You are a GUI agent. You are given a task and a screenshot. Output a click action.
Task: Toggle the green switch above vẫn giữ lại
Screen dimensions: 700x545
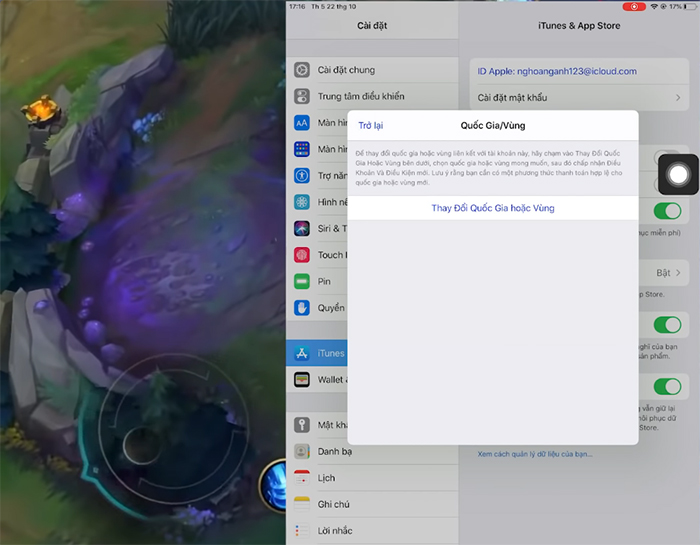click(x=667, y=387)
